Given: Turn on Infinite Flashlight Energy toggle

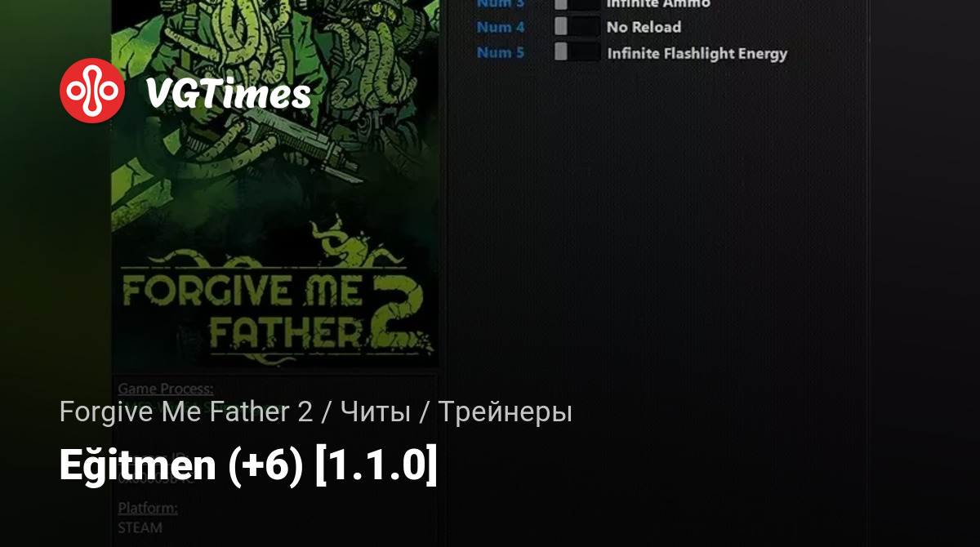Looking at the screenshot, I should point(577,52).
